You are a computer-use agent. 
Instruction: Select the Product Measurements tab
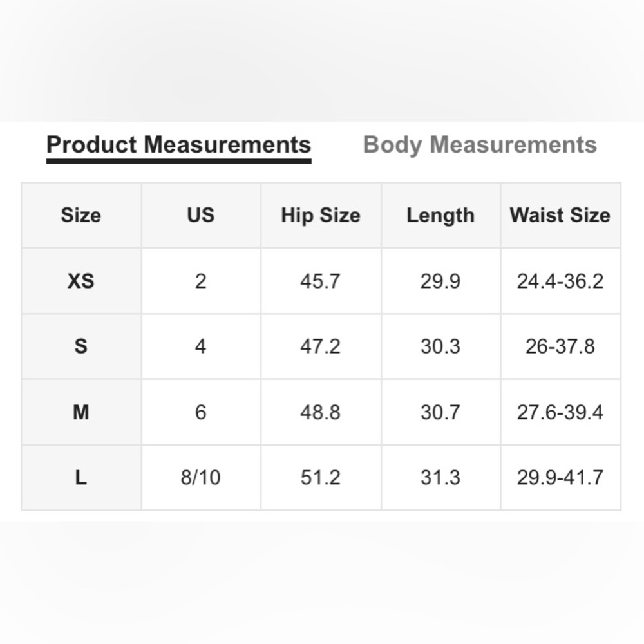(x=178, y=146)
